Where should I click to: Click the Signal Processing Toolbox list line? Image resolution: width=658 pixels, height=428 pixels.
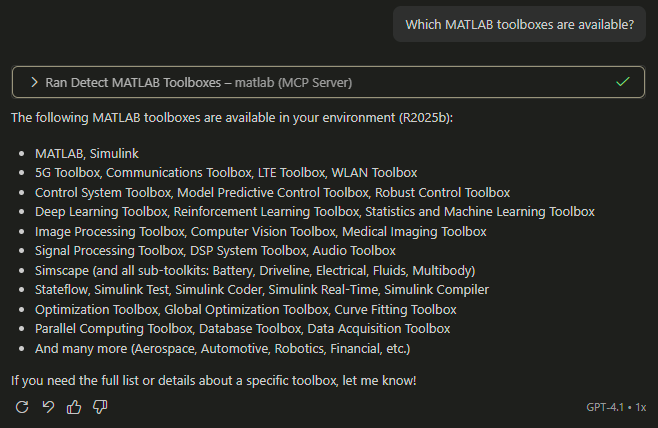(x=215, y=251)
